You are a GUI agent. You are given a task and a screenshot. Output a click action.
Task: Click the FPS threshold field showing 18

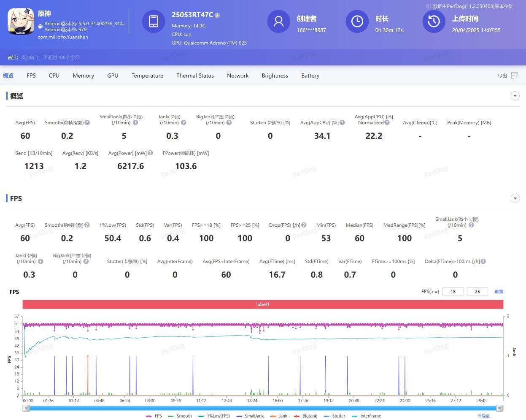pos(453,292)
